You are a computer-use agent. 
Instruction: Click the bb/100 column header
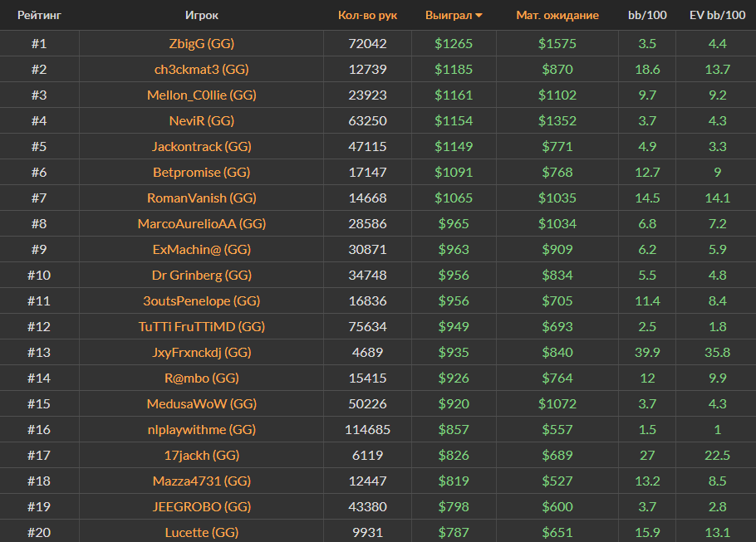pyautogui.click(x=646, y=16)
